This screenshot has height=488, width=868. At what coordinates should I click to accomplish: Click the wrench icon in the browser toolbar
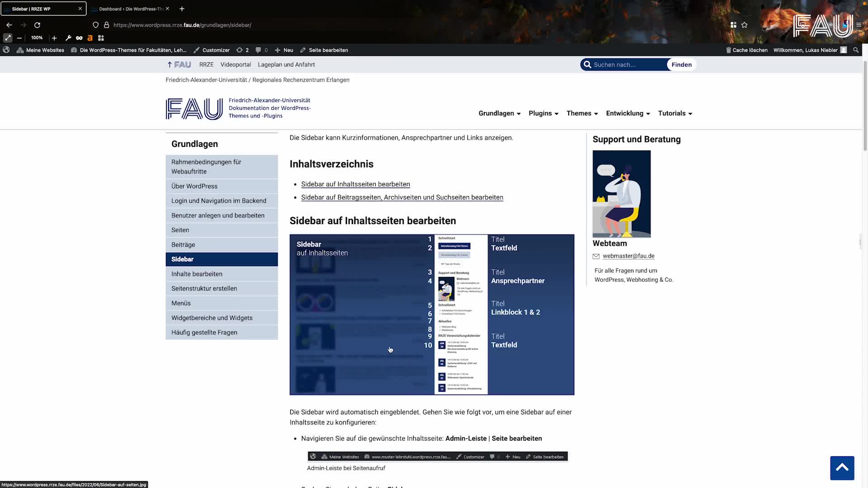(x=68, y=38)
